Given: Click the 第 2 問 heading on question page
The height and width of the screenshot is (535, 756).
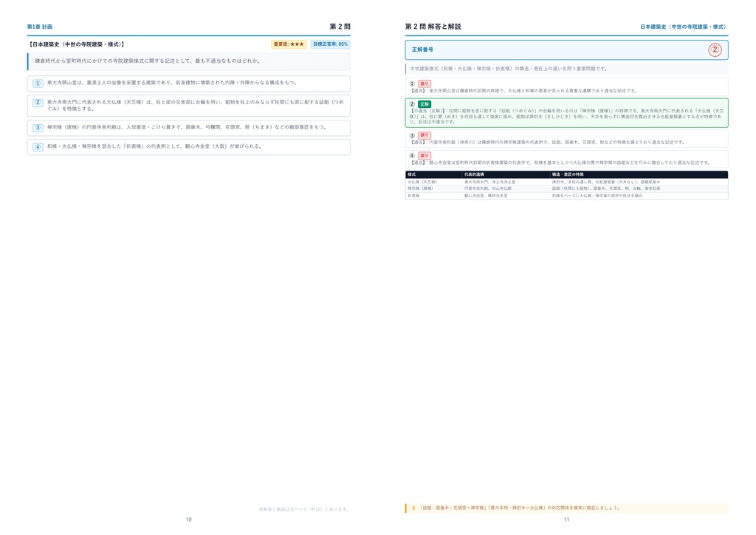Looking at the screenshot, I should pos(340,27).
